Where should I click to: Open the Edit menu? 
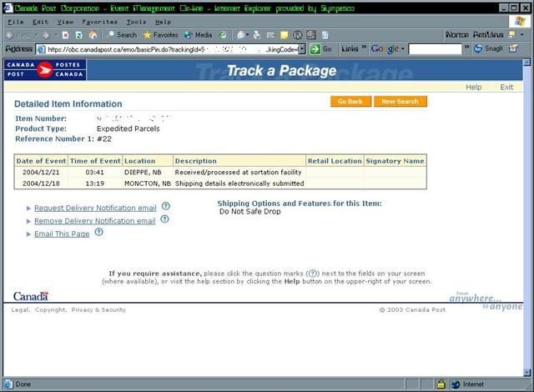pyautogui.click(x=40, y=23)
